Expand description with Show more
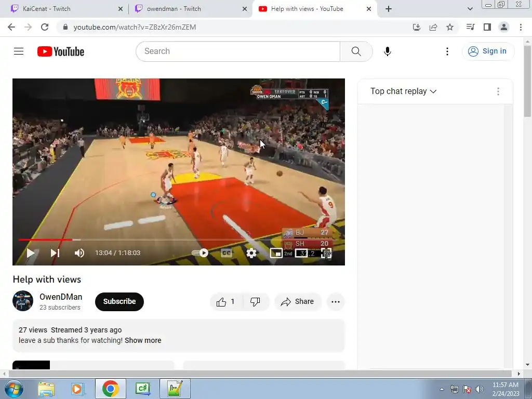 coord(143,340)
